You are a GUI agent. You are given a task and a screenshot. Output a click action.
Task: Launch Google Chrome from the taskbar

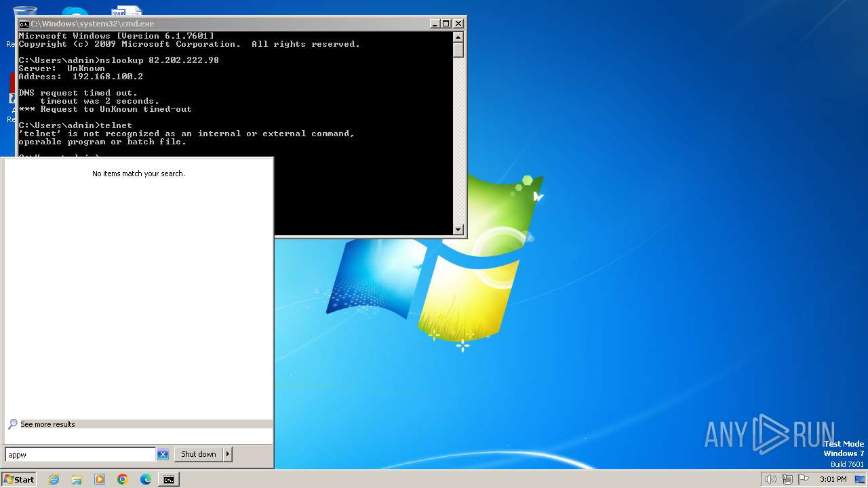coord(123,479)
